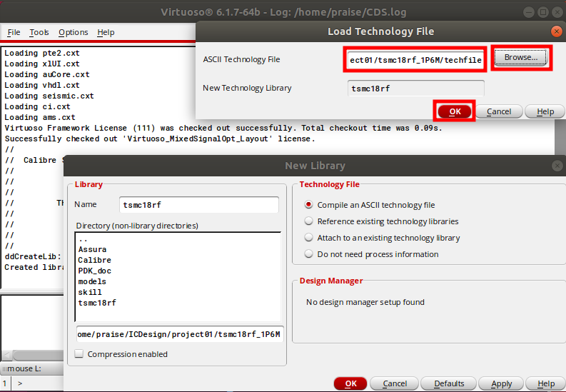Select Reference existing technology libraries
566x392 pixels.
308,221
